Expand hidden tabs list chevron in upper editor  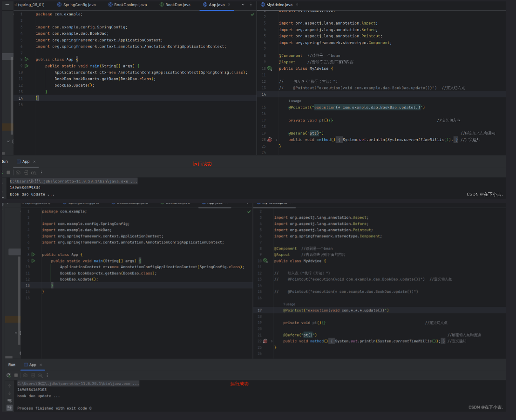point(243,5)
